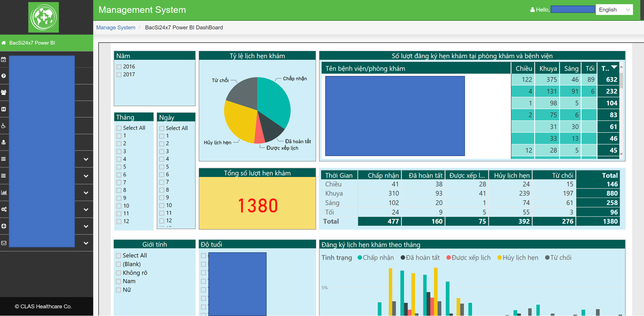The width and height of the screenshot is (644, 316).
Task: Open the calendar-check sidebar icon
Action: click(x=4, y=59)
